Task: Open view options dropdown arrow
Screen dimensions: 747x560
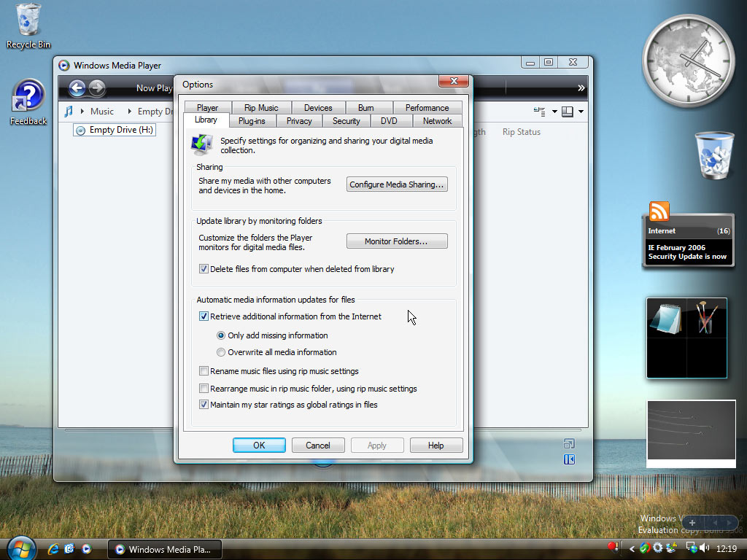Action: coord(554,112)
